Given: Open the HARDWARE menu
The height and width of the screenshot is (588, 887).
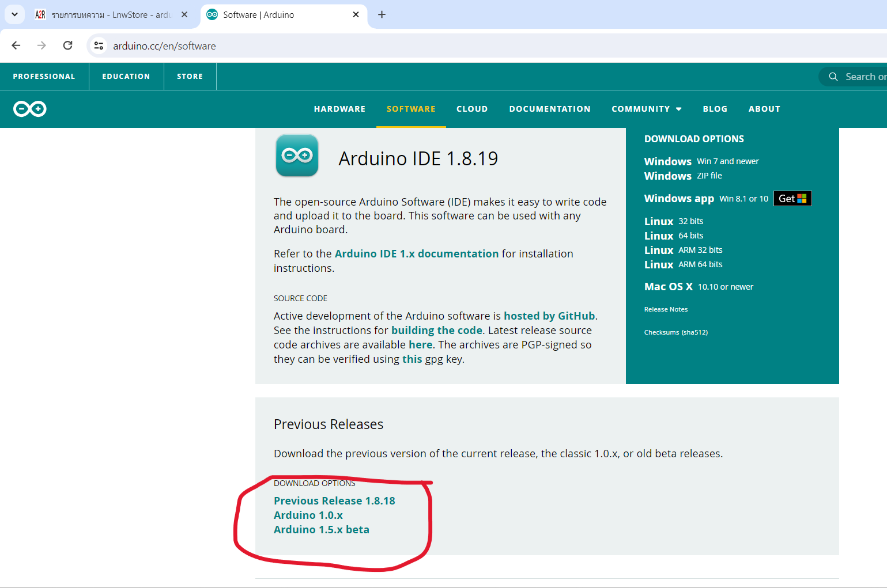Looking at the screenshot, I should click(340, 109).
